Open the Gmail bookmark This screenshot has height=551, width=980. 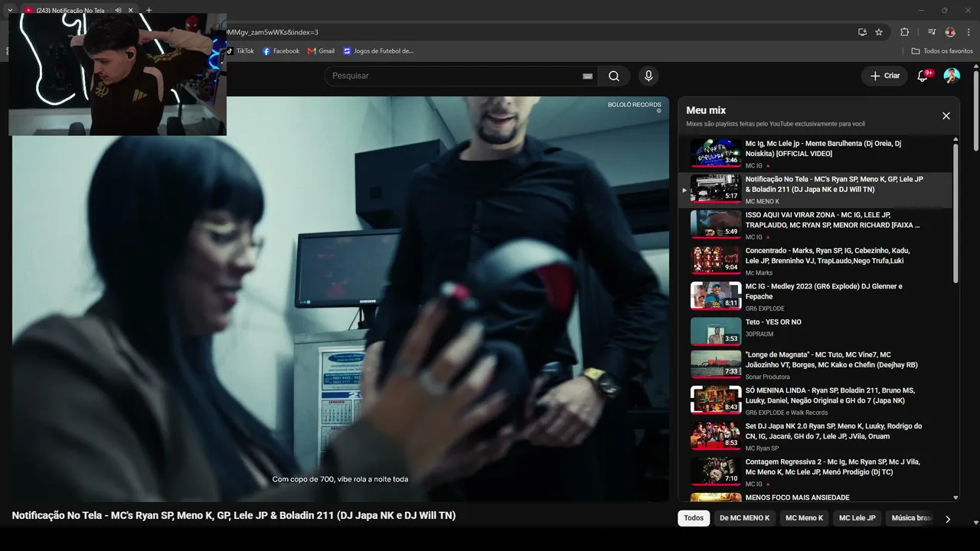321,51
